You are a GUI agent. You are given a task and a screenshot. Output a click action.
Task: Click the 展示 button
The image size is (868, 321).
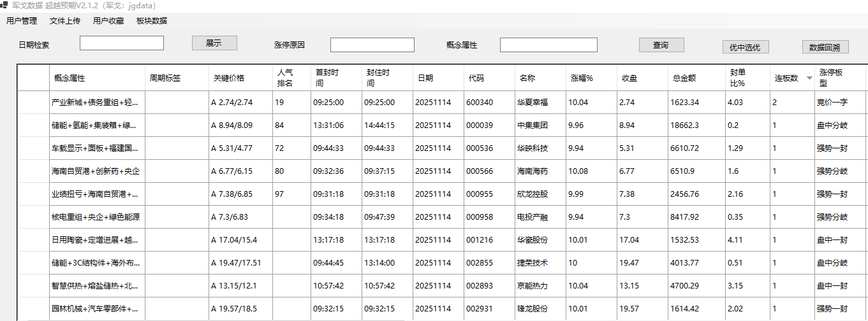point(214,43)
